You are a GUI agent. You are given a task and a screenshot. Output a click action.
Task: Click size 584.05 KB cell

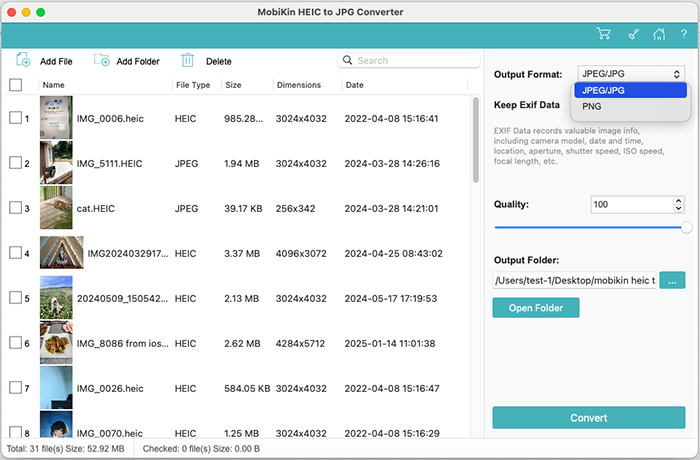tap(247, 389)
